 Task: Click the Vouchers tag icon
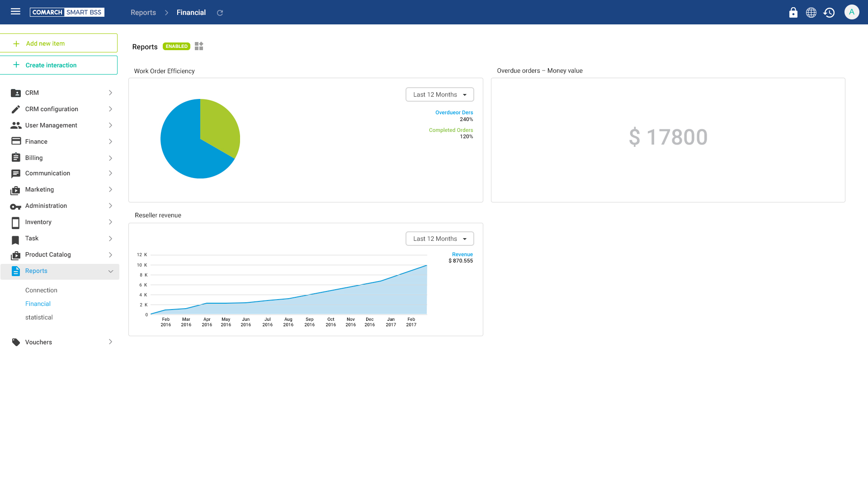[16, 342]
